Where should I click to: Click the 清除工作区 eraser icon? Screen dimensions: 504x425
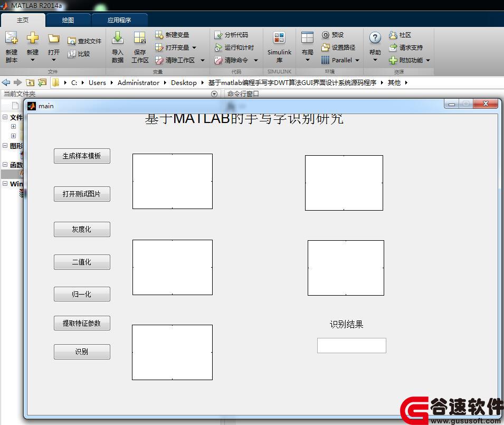point(159,60)
